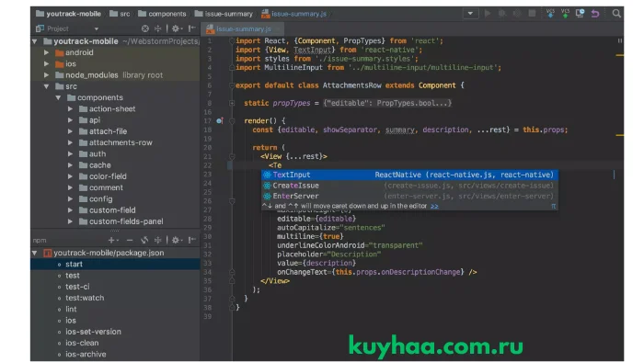Expand the android folder arrow
The image size is (644, 362).
pos(46,52)
